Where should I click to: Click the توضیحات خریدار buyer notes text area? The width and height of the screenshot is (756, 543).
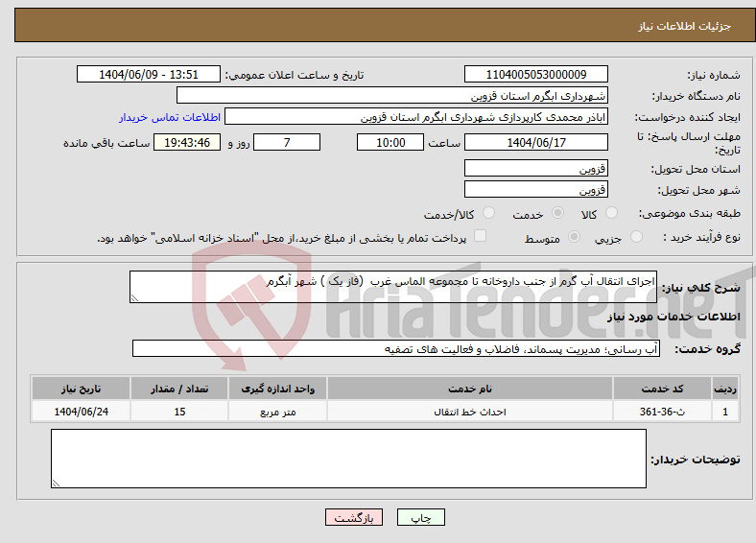(x=348, y=459)
